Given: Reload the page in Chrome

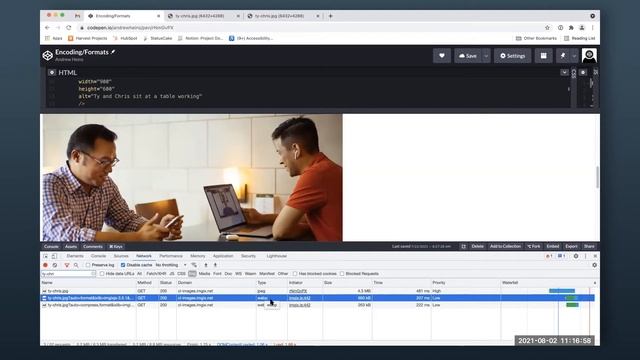Looking at the screenshot, I should coord(69,27).
